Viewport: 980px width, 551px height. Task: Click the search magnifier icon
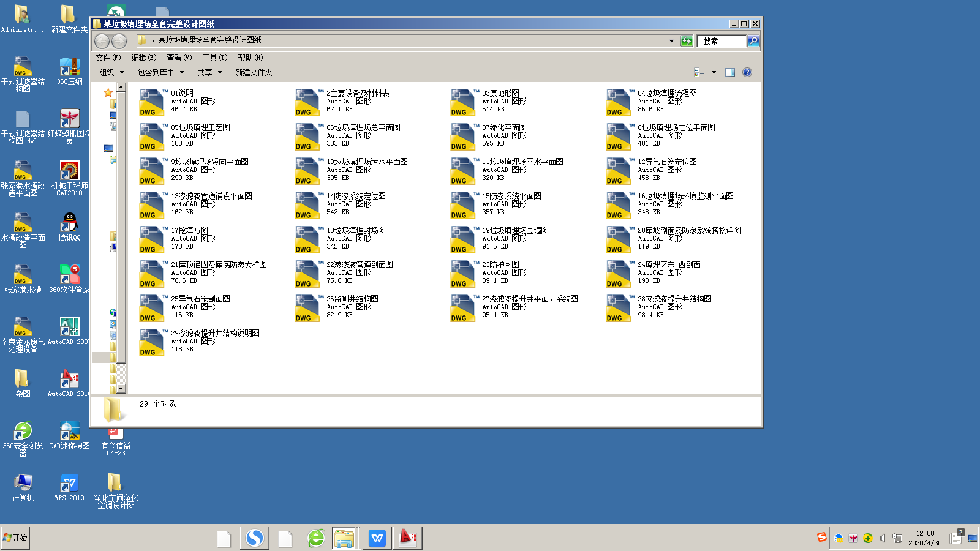[x=753, y=41]
